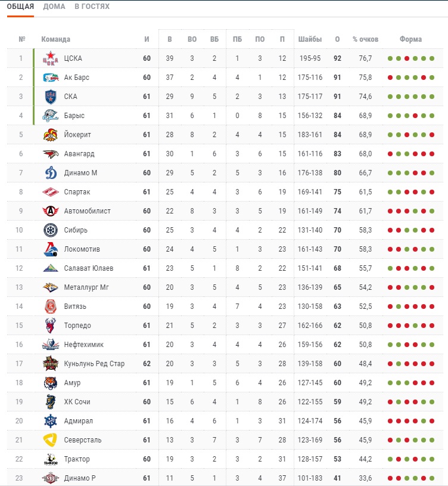Click the Адмирал ship wheel logo

(x=51, y=421)
